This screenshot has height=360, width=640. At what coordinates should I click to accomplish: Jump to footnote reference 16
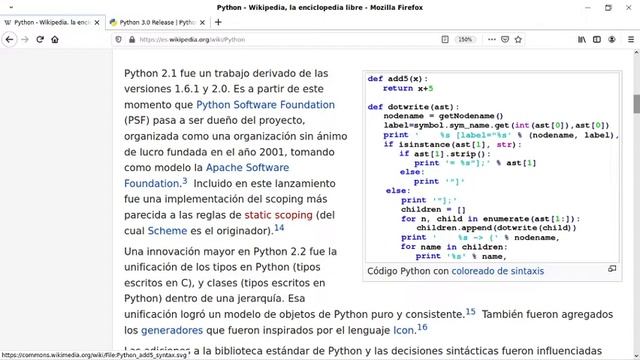(422, 327)
